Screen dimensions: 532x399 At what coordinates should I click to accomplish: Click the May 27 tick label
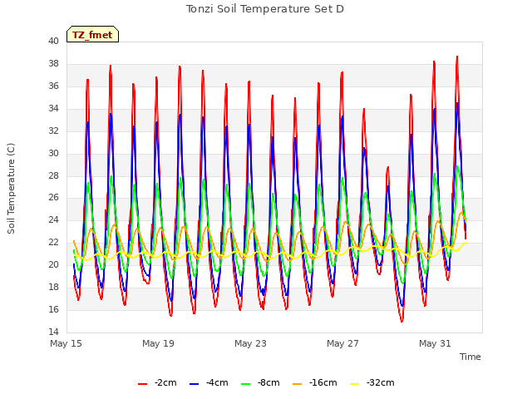(x=342, y=343)
